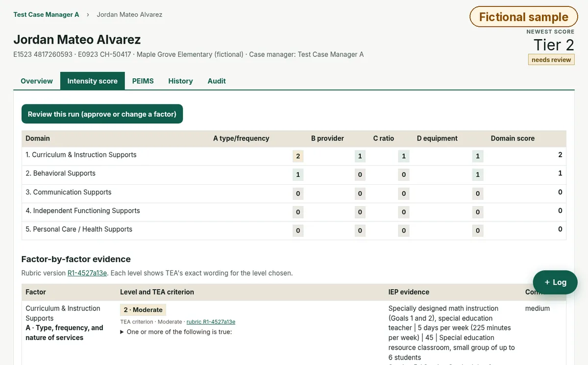Select the Intensity score tab
The width and height of the screenshot is (588, 365).
pos(92,81)
